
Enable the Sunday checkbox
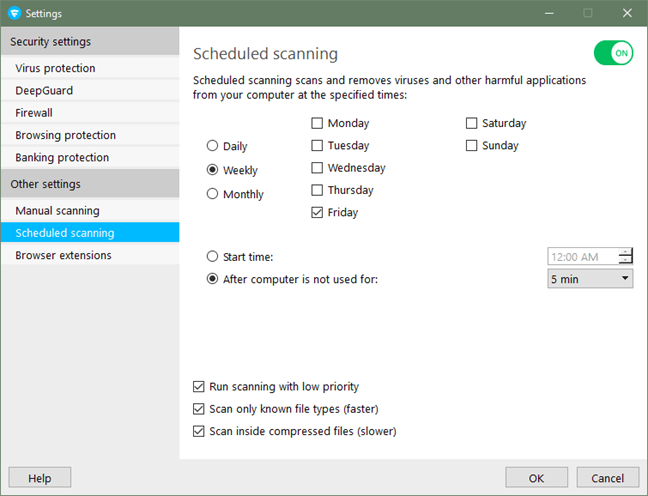tap(471, 146)
